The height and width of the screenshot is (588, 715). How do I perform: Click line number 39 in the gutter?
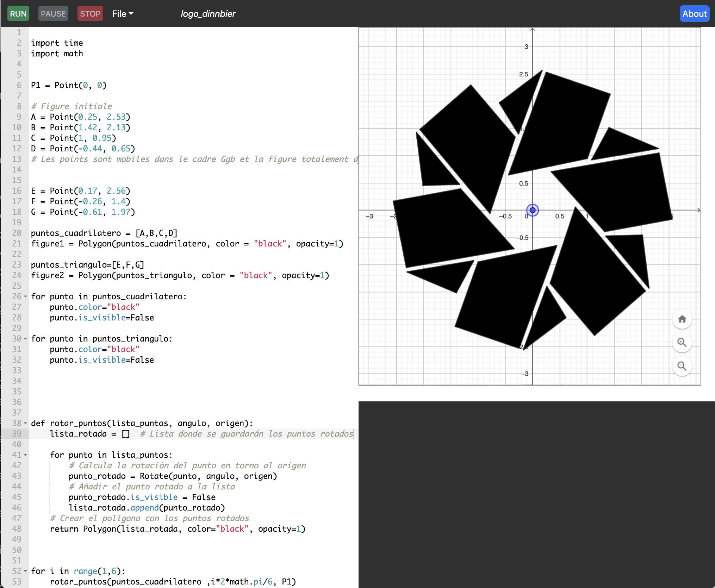coord(17,434)
